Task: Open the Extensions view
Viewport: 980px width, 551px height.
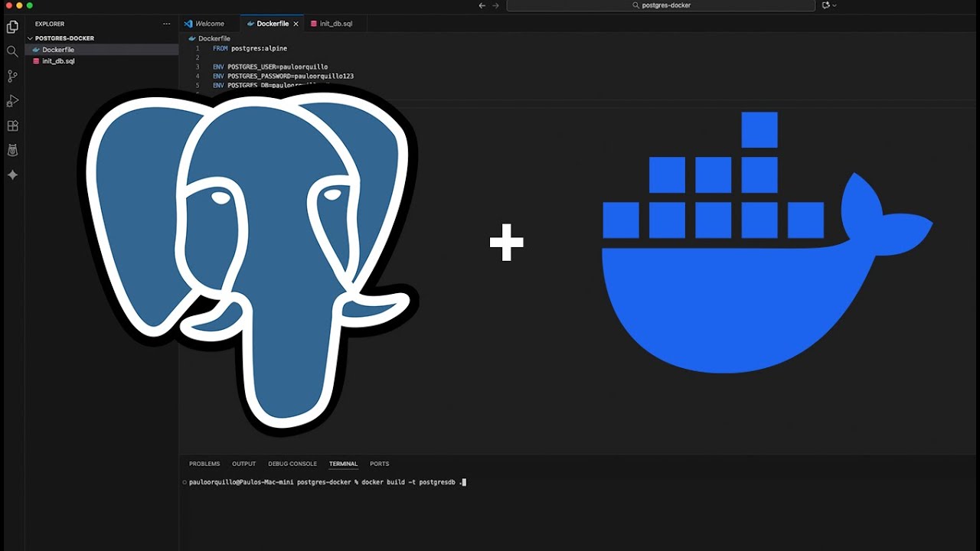Action: [x=12, y=126]
